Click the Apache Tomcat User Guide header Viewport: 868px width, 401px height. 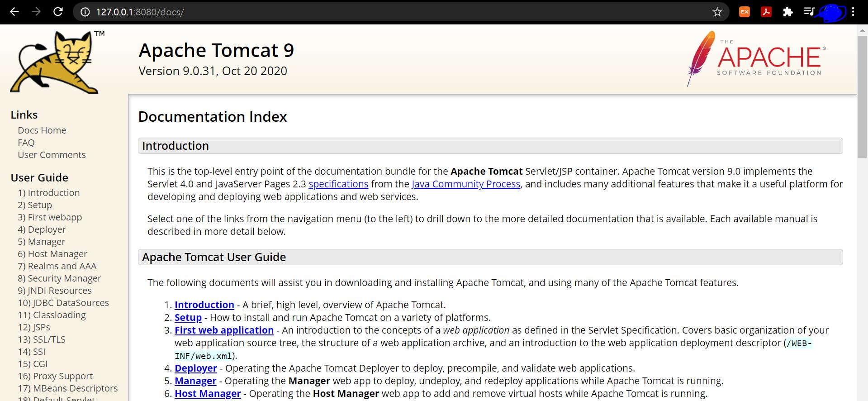tap(490, 257)
